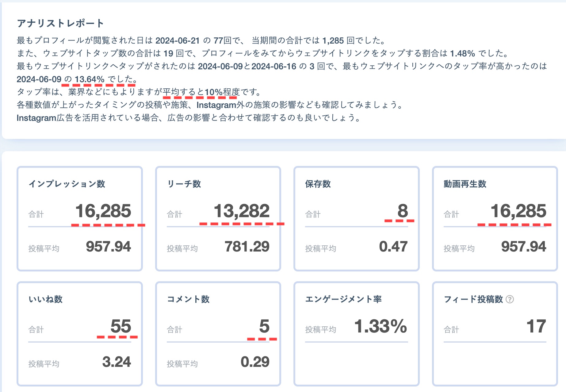Click the 保存数 post average 0.47
The height and width of the screenshot is (392, 566).
393,247
